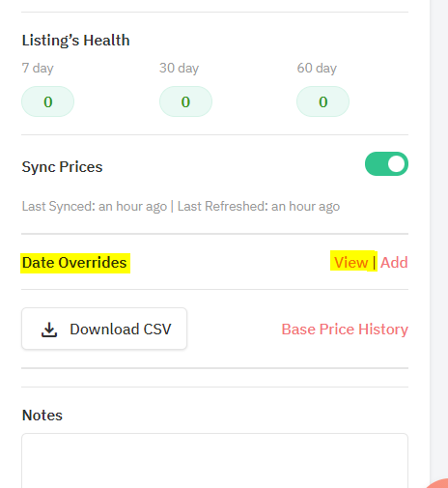Open the View link for Date Overrides
The height and width of the screenshot is (488, 448).
point(350,263)
